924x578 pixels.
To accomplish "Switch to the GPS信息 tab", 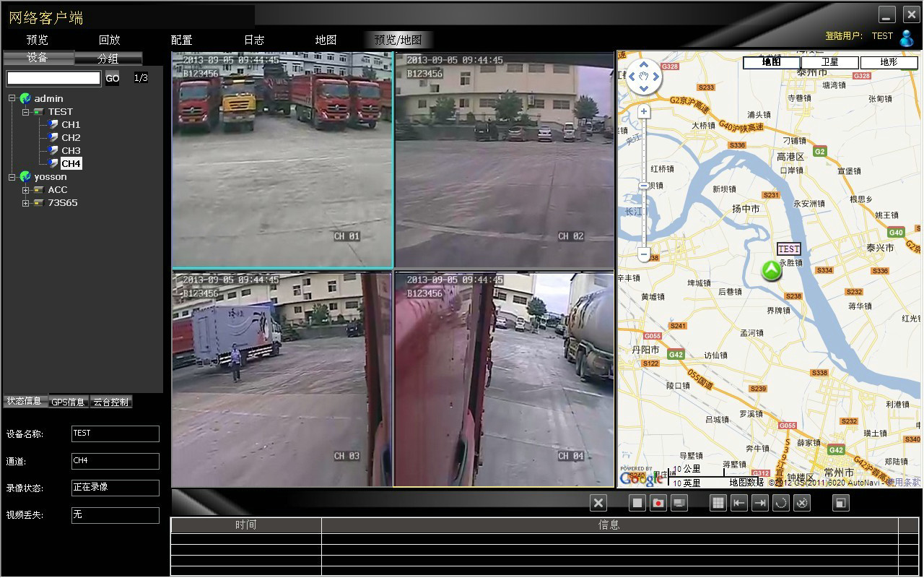I will point(68,402).
